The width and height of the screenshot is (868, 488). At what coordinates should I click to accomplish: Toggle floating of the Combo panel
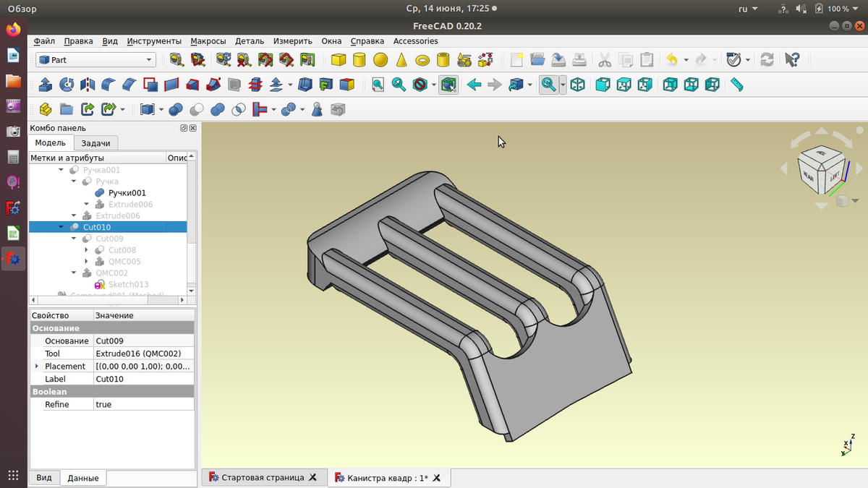pyautogui.click(x=184, y=128)
